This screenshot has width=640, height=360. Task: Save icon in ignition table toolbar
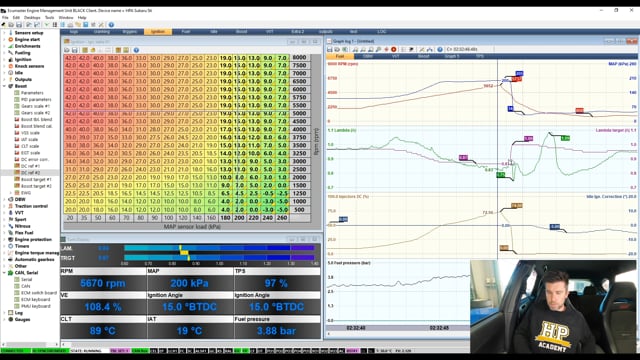(x=75, y=50)
